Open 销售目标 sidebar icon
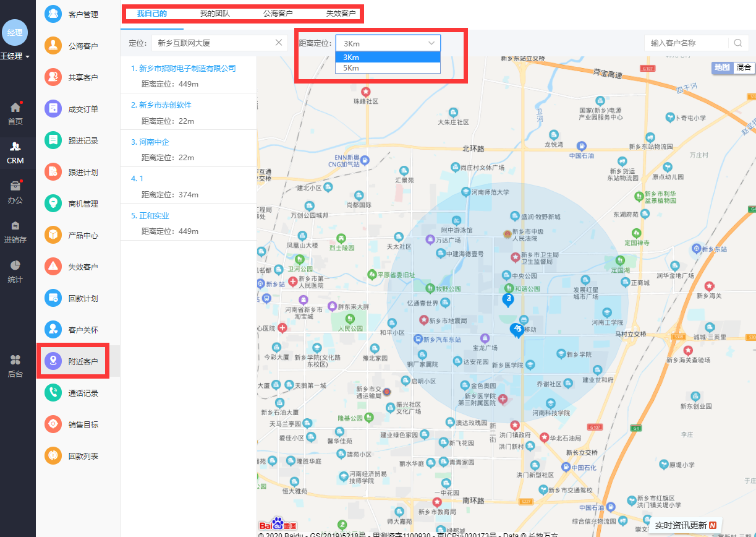 [53, 424]
